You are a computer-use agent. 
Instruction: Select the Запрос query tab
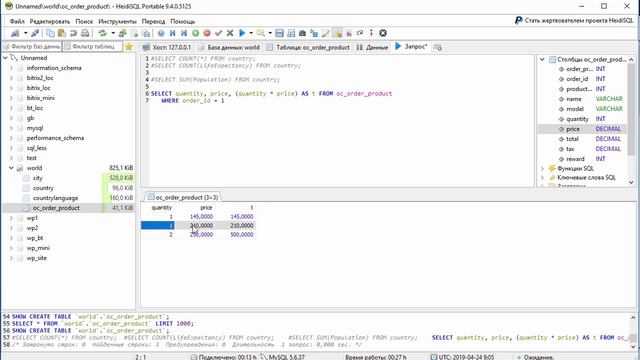tap(411, 47)
